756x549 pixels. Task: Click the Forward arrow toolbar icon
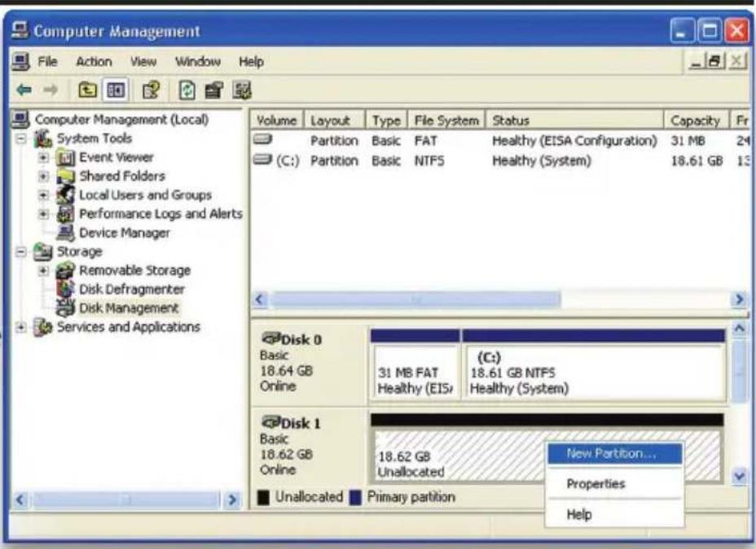click(51, 90)
